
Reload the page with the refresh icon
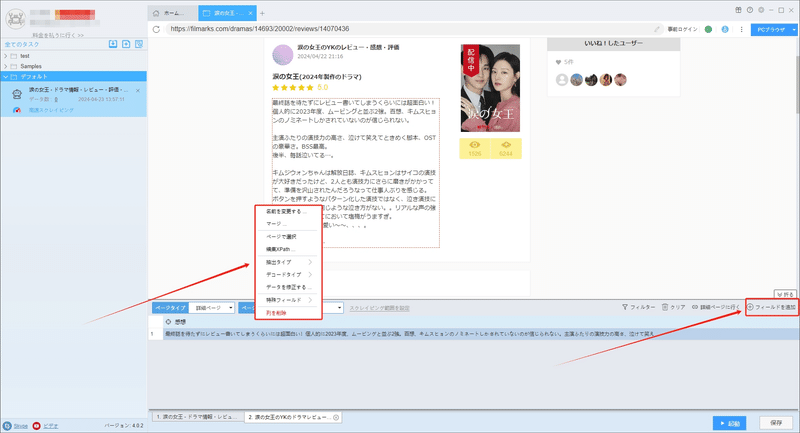point(157,29)
